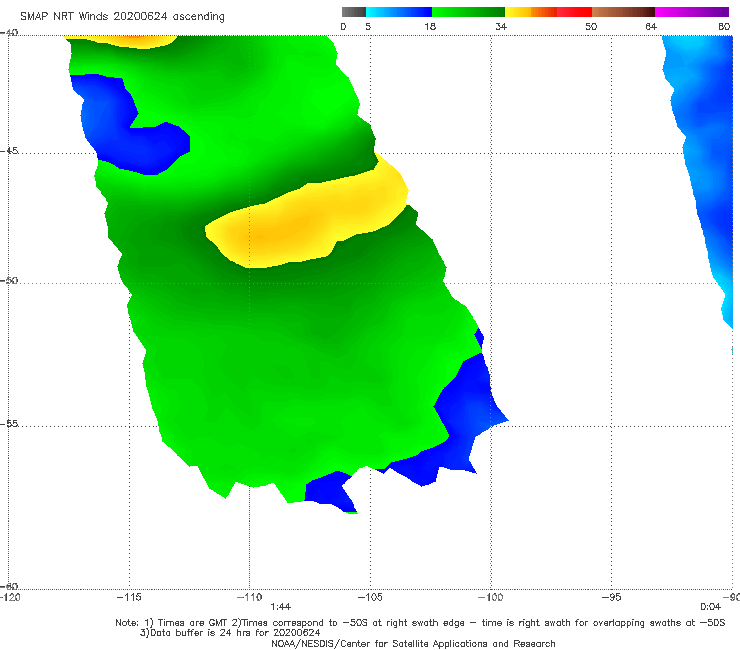Click the color bar label '64'
This screenshot has width=740, height=650.
point(651,26)
